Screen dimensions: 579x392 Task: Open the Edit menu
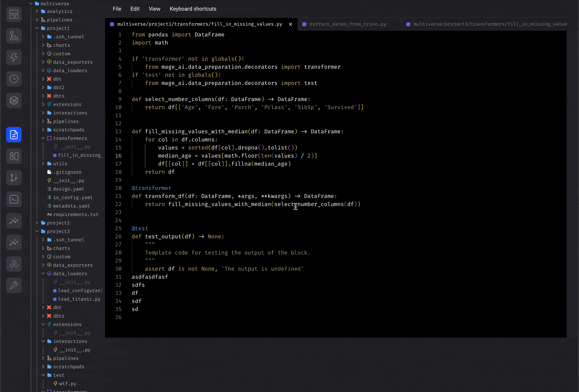135,9
